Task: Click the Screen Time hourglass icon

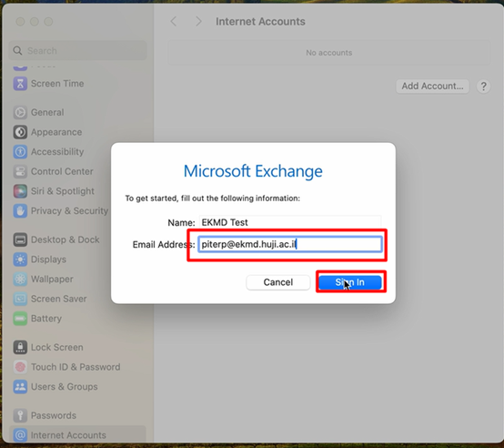Action: pyautogui.click(x=20, y=84)
